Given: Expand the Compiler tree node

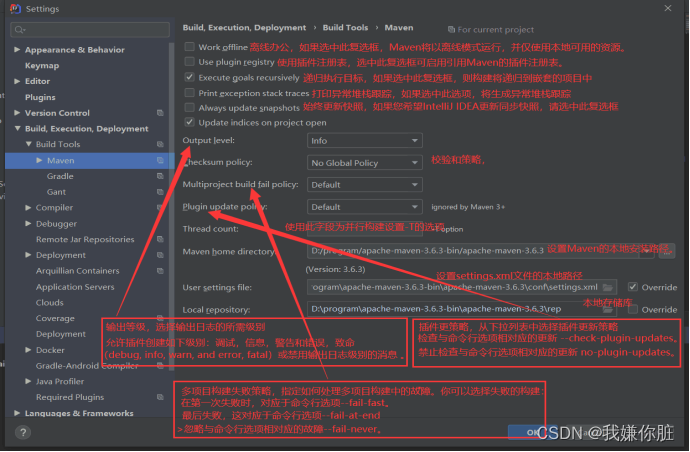Looking at the screenshot, I should tap(29, 207).
